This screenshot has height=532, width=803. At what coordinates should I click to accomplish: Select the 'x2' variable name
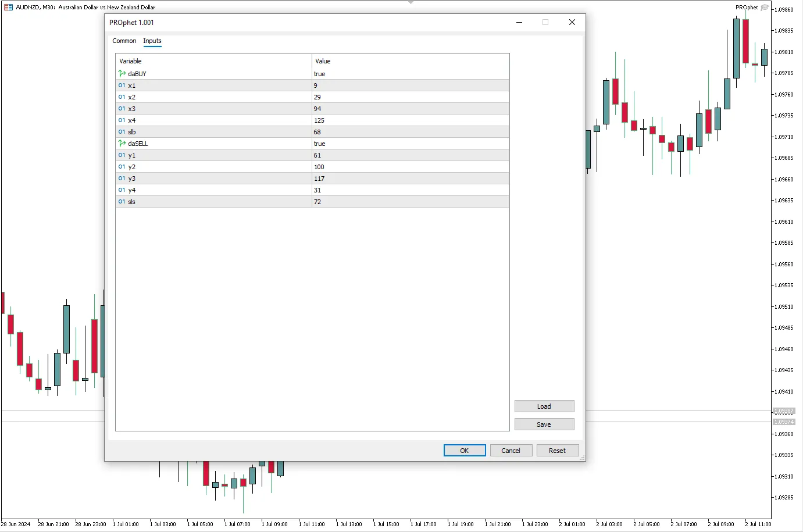click(x=132, y=97)
